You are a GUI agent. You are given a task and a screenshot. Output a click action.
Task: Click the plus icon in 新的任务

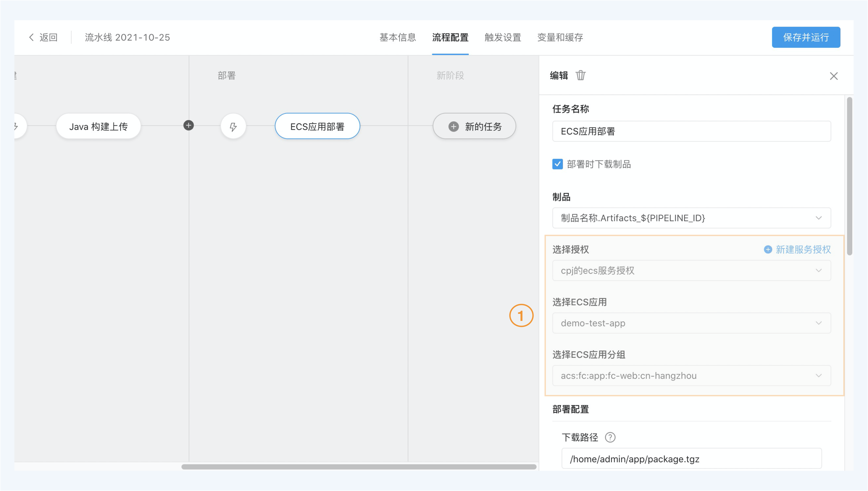click(x=454, y=127)
